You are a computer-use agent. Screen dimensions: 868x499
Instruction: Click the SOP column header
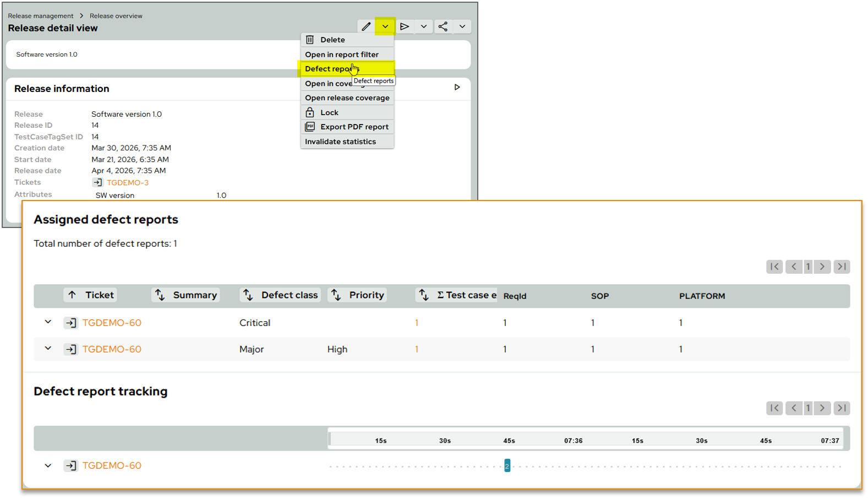tap(600, 296)
